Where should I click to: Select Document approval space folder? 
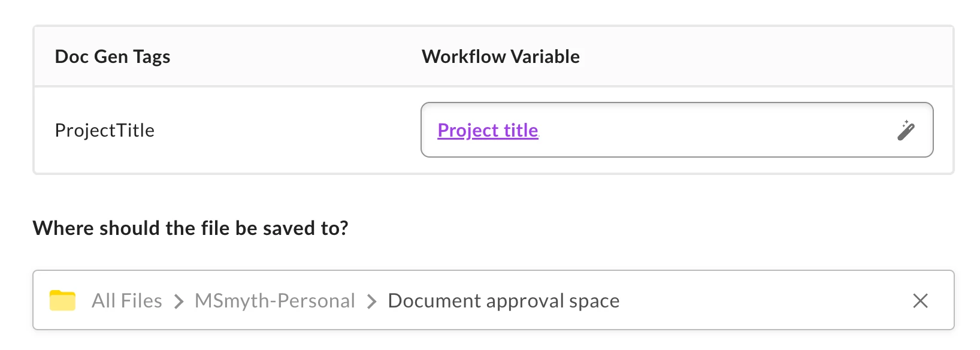click(x=503, y=300)
